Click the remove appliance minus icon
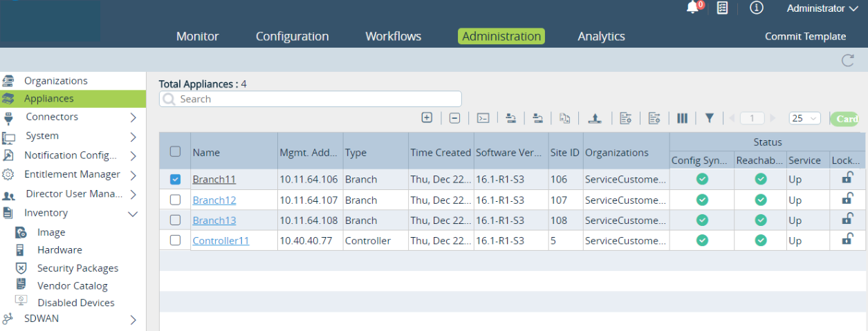 point(454,118)
